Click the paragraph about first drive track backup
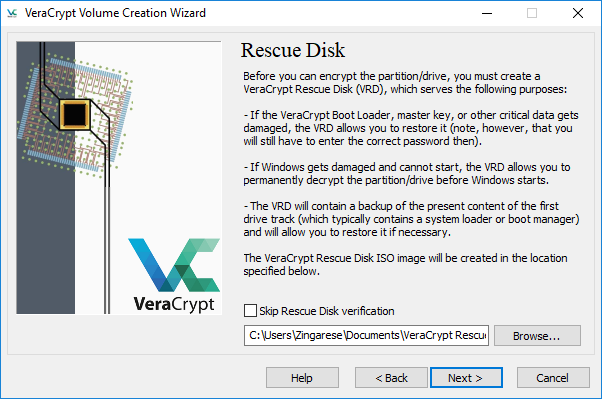 pos(411,219)
